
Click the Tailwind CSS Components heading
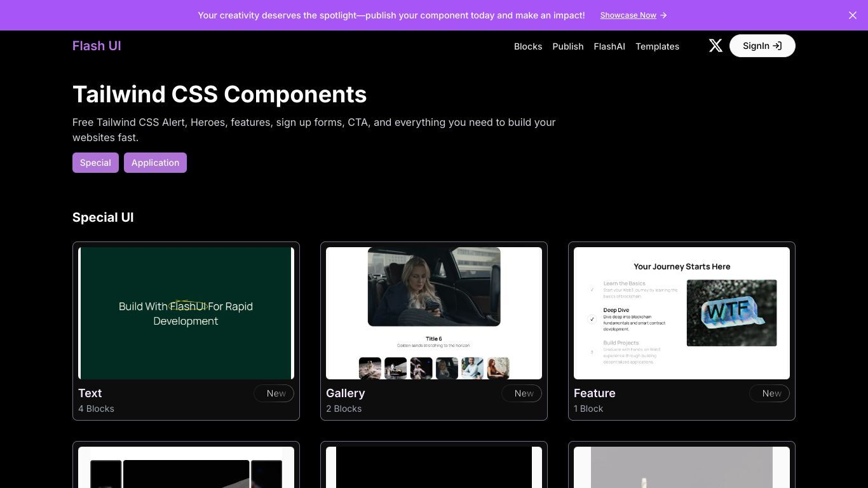[219, 94]
